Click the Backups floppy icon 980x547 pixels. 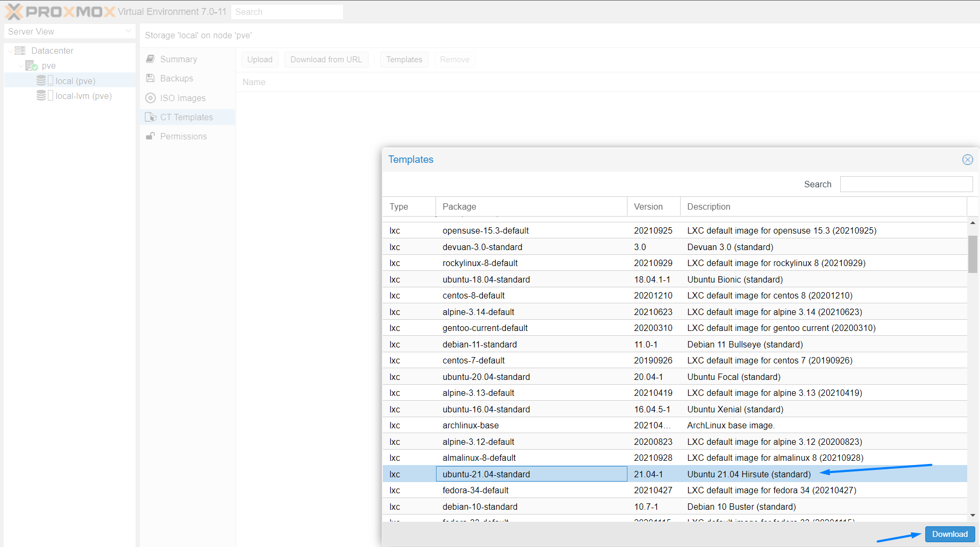click(150, 78)
